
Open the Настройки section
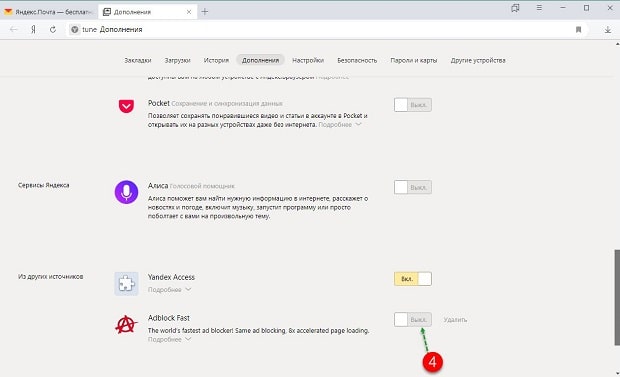tap(308, 60)
